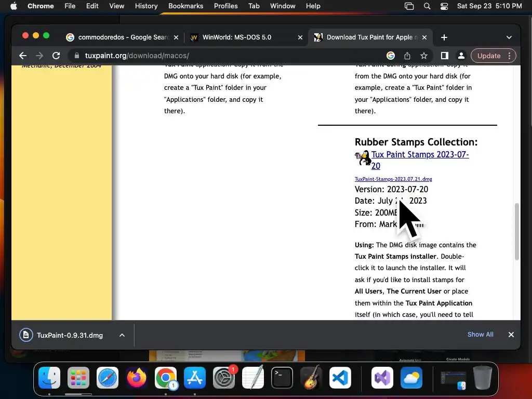Open the Chrome profile icon
This screenshot has height=399, width=532.
pyautogui.click(x=461, y=56)
